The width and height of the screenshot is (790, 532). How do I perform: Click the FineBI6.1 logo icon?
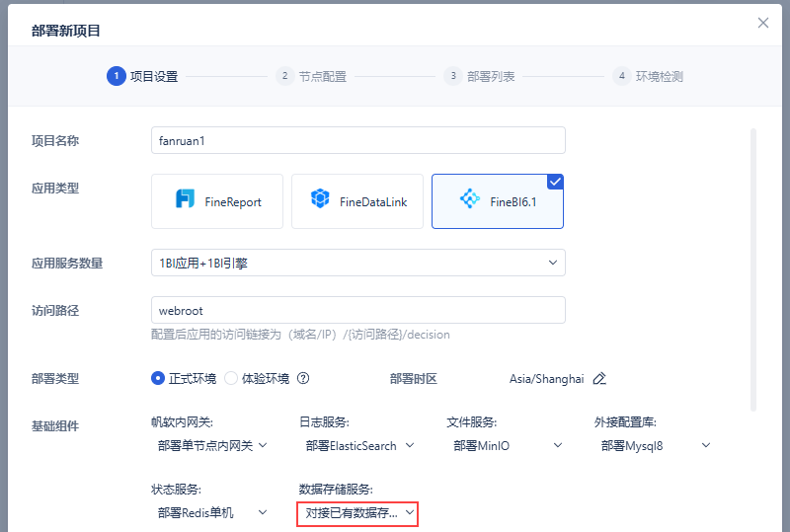[470, 198]
